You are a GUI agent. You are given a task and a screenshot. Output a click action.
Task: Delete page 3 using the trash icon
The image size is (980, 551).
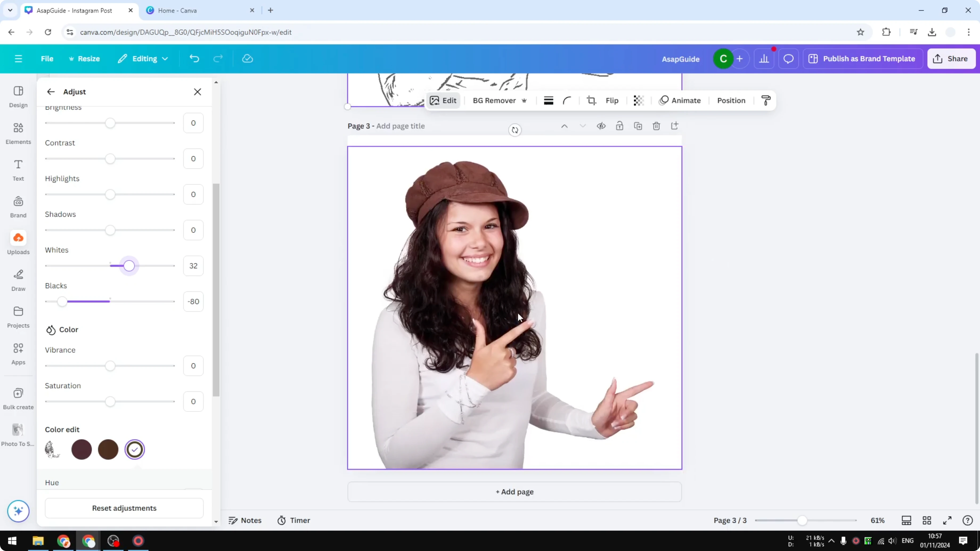[657, 126]
